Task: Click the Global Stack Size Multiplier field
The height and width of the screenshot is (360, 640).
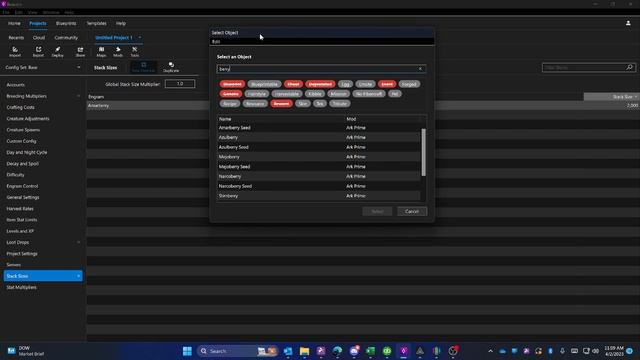Action: 180,84
